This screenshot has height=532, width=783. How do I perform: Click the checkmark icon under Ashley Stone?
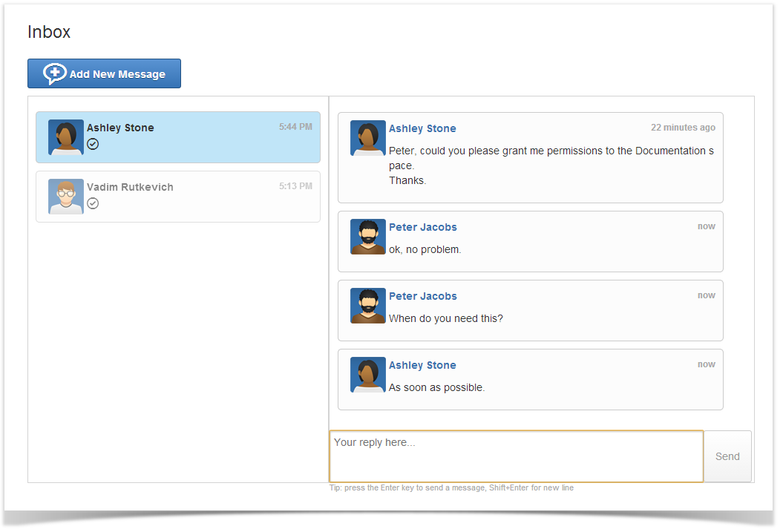coord(93,144)
